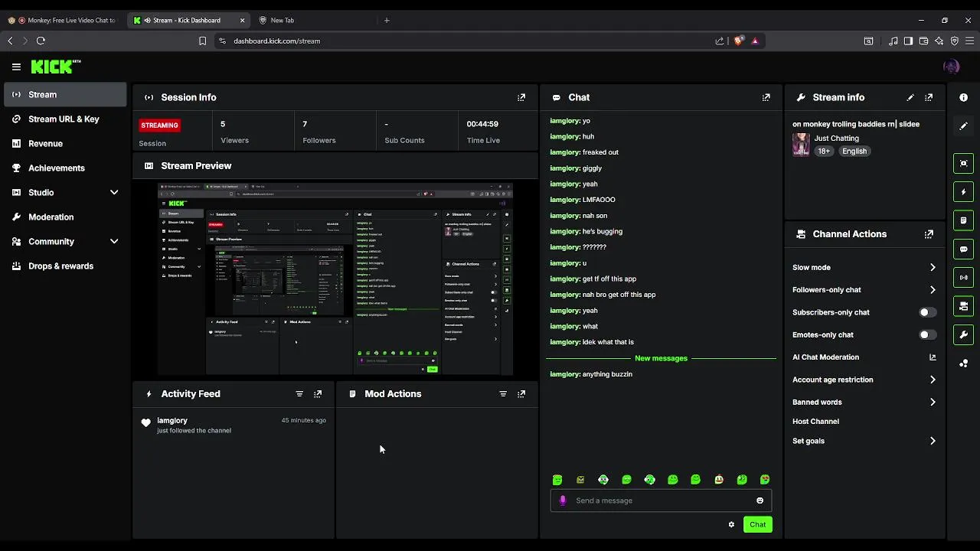
Task: Send message with the green Chat button
Action: click(757, 524)
